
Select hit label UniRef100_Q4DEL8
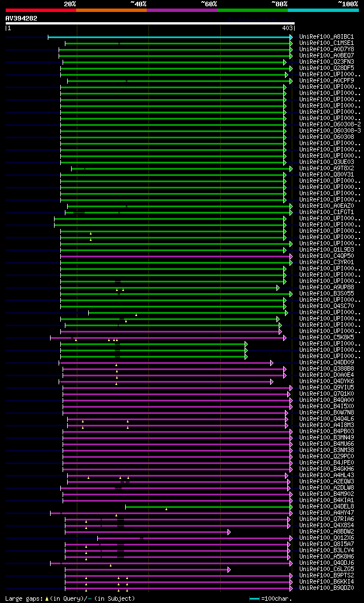coord(327,507)
